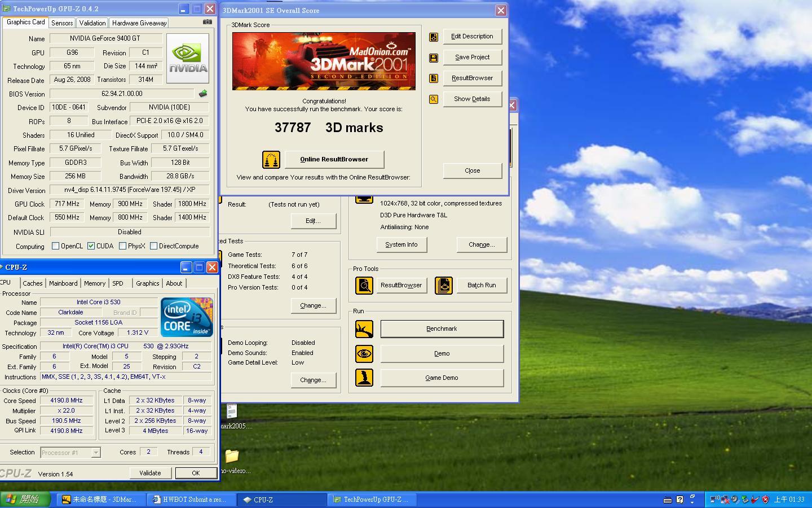Click the NVIDIA logo in GPU-Z

click(188, 59)
